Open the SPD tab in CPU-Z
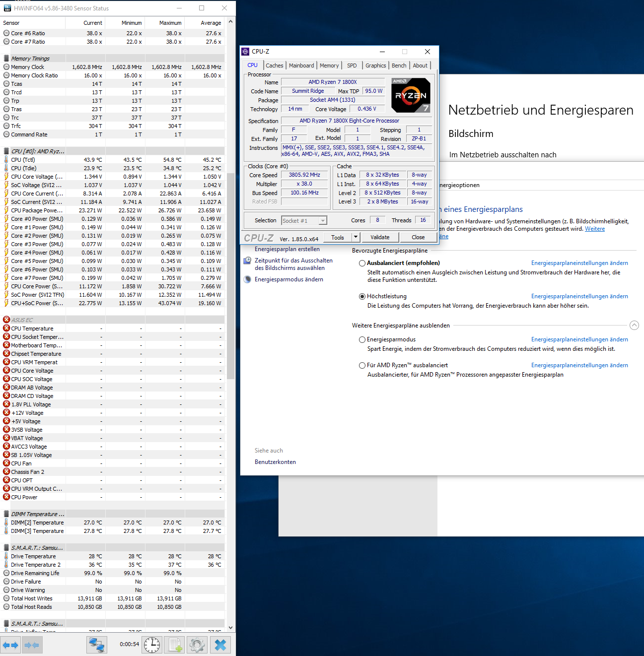The height and width of the screenshot is (656, 644). coord(352,66)
